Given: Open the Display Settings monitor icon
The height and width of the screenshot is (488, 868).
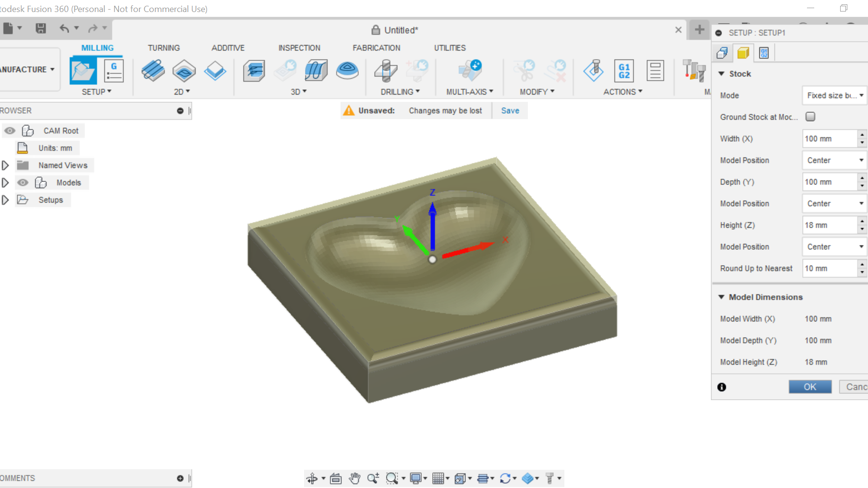Looking at the screenshot, I should pyautogui.click(x=416, y=478).
